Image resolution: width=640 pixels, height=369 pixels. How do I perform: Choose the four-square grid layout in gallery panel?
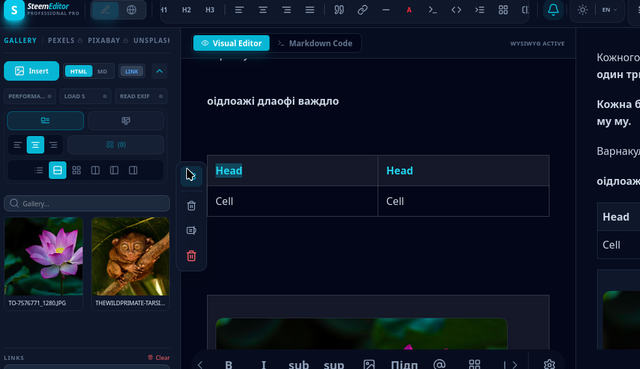pos(76,170)
